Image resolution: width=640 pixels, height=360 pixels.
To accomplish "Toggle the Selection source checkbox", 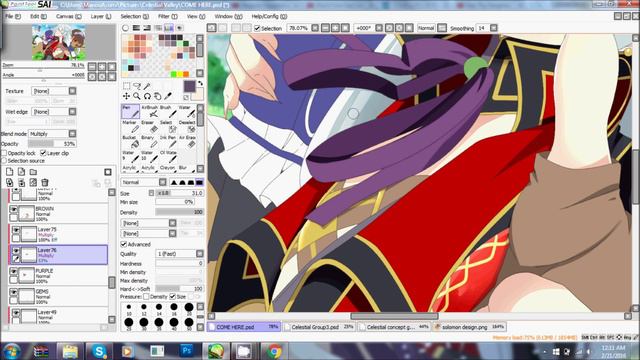I will tap(4, 161).
